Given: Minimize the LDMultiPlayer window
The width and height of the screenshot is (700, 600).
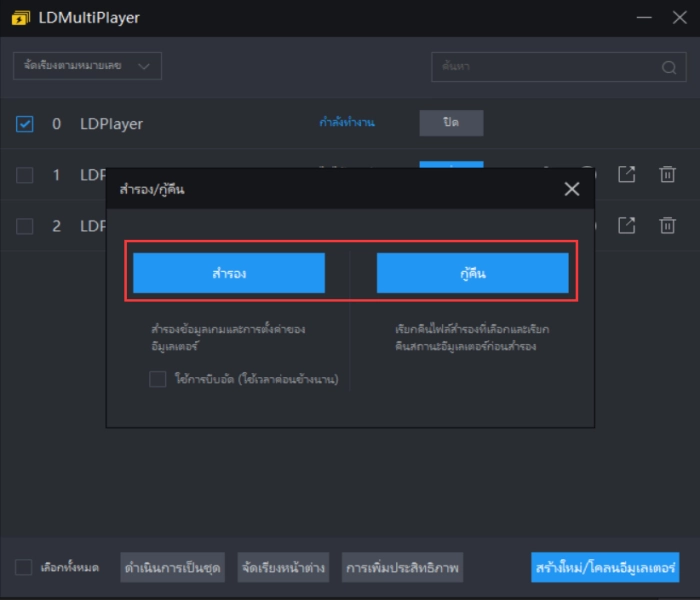Looking at the screenshot, I should (x=644, y=17).
